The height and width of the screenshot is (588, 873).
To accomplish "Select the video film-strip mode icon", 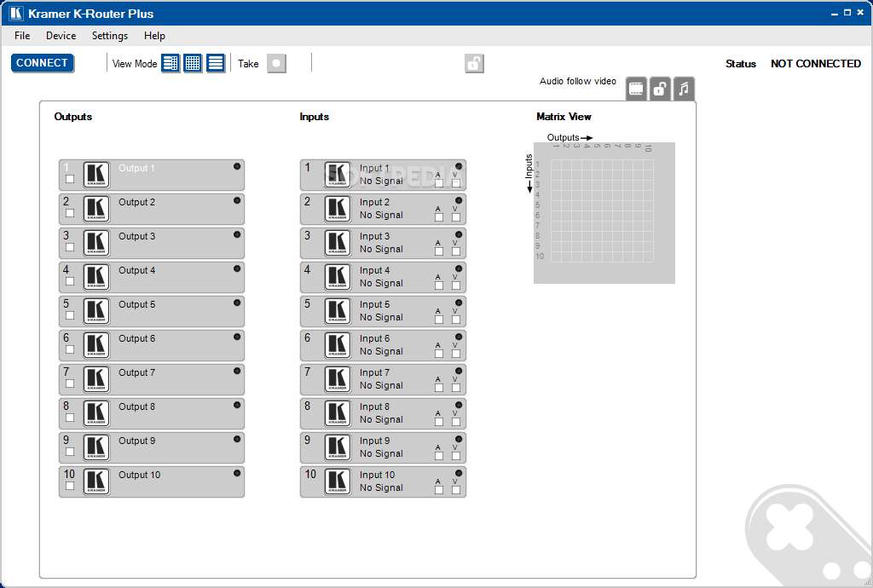I will (636, 89).
